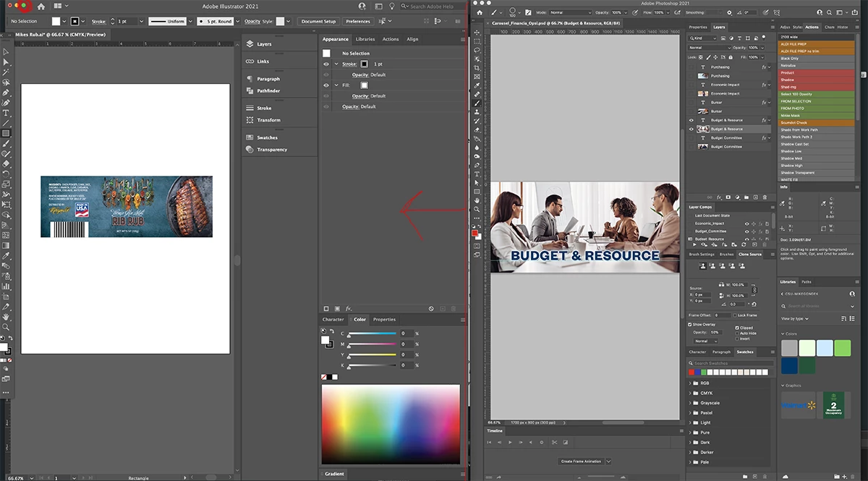Click Photoshop's red foreground color swatch
Viewport: 868px width, 481px height.
pos(475,233)
